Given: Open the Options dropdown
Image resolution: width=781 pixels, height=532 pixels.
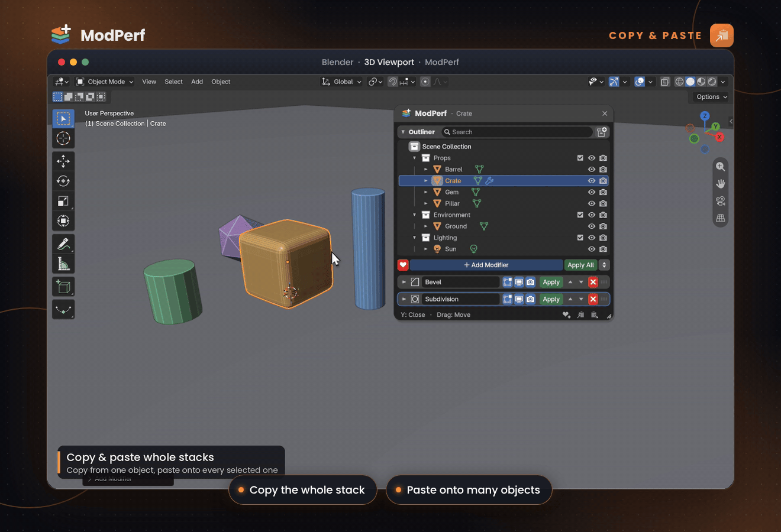Looking at the screenshot, I should pos(711,97).
